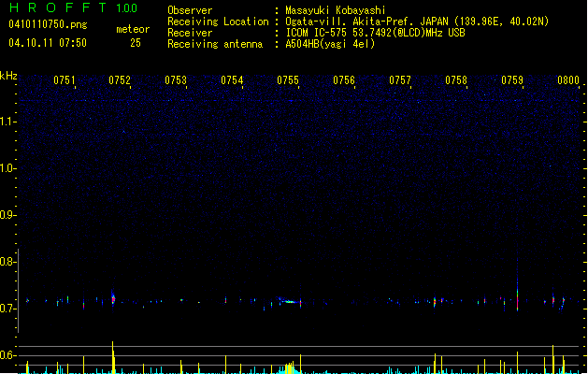Click the long-duration echo streak before 0755
588x374 pixels.
click(x=289, y=301)
